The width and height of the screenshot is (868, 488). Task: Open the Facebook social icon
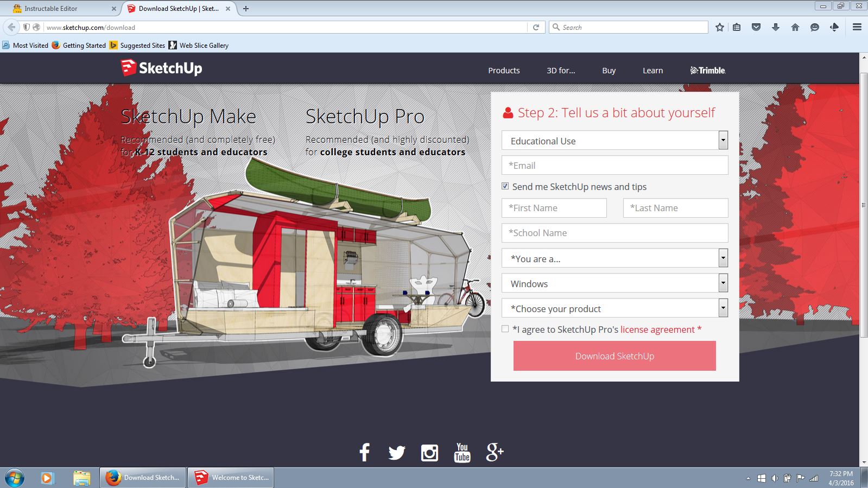[x=365, y=452]
